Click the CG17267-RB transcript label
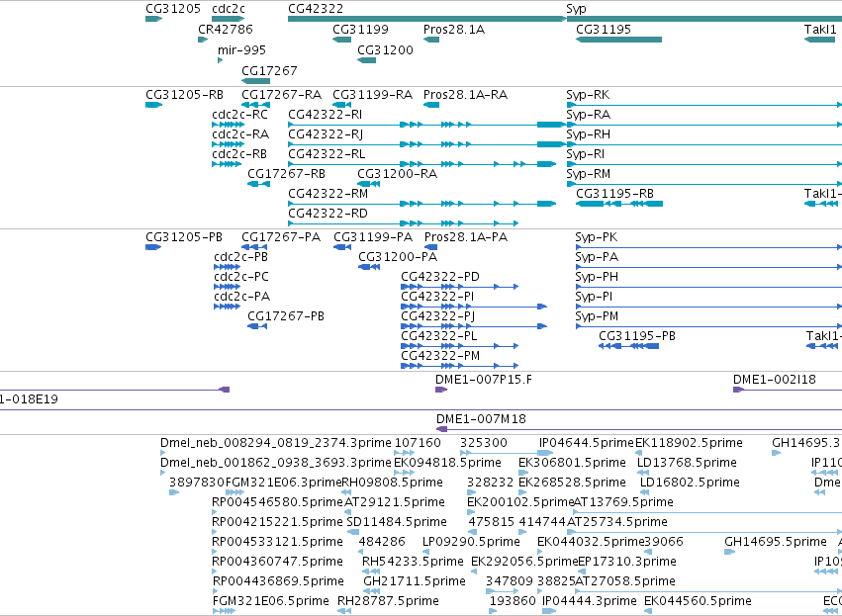Viewport: 842px width, 616px height. click(x=287, y=174)
